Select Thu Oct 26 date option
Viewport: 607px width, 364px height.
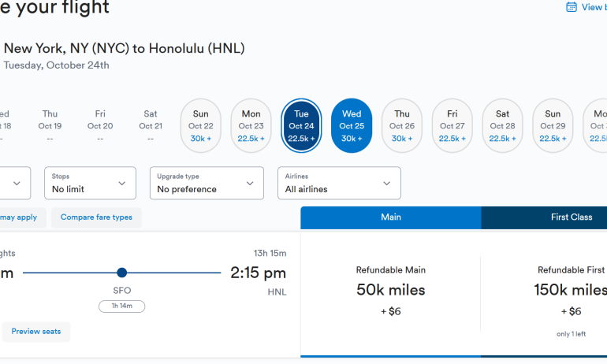coord(402,125)
